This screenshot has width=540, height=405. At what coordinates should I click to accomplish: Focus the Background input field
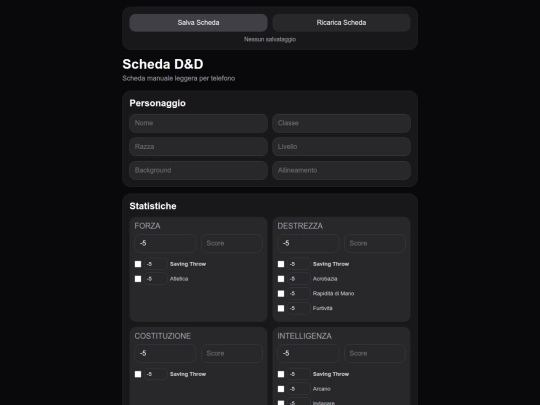(198, 170)
